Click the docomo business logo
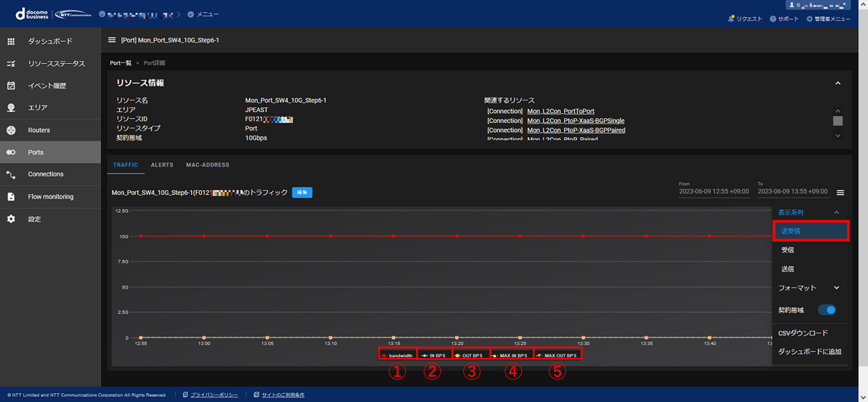 pyautogui.click(x=32, y=14)
